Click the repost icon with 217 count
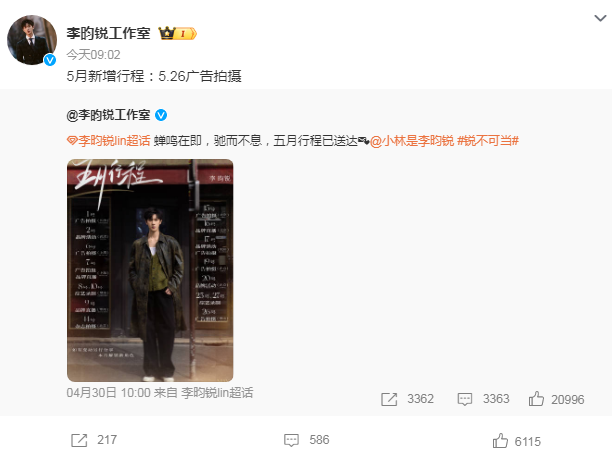This screenshot has width=612, height=455. coord(79,440)
